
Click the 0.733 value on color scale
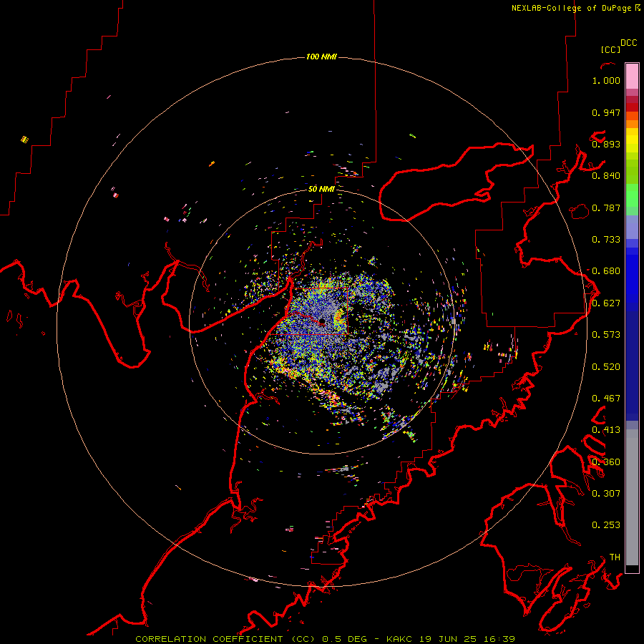click(606, 240)
